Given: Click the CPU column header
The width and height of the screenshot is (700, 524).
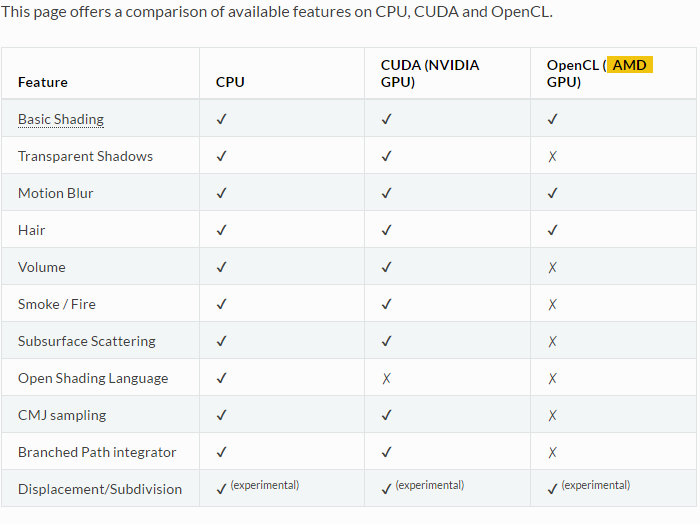Looking at the screenshot, I should (x=230, y=82).
